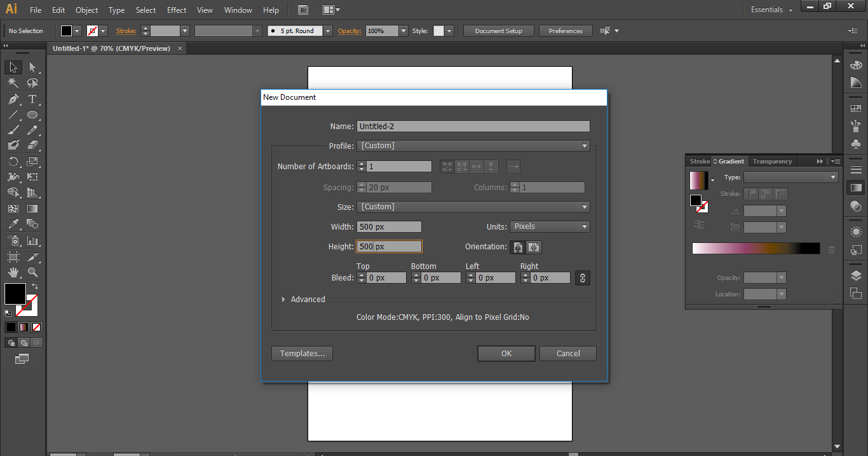868x456 pixels.
Task: Select the Symbol Sprayer tool
Action: pos(13,241)
